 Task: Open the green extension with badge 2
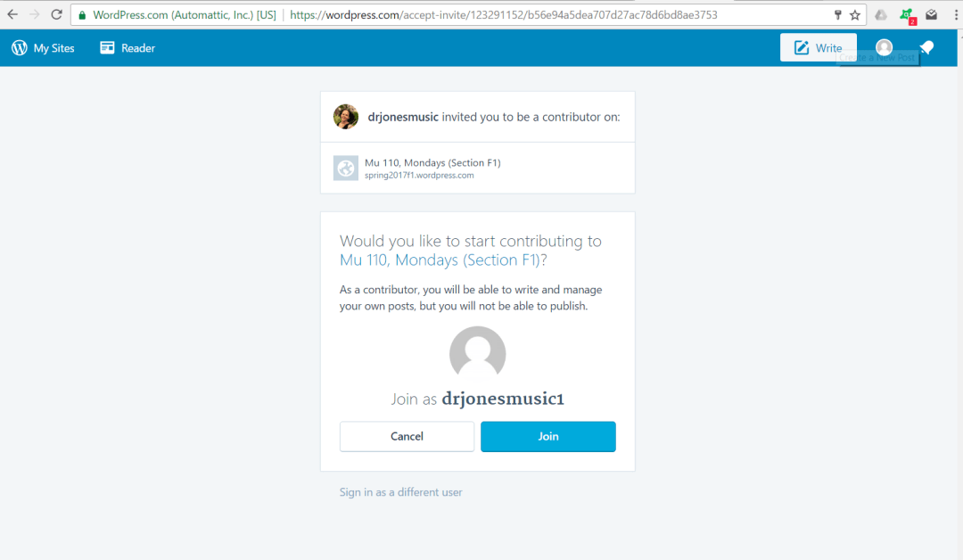906,15
